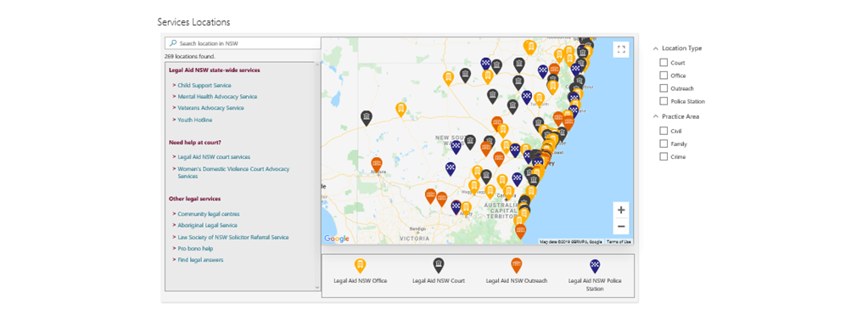This screenshot has height=321, width=868.
Task: Click the magnifier icon in the search box
Action: (173, 42)
